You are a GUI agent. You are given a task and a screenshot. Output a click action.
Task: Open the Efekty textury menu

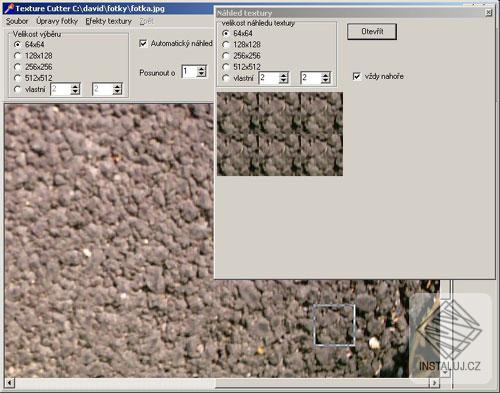point(109,21)
